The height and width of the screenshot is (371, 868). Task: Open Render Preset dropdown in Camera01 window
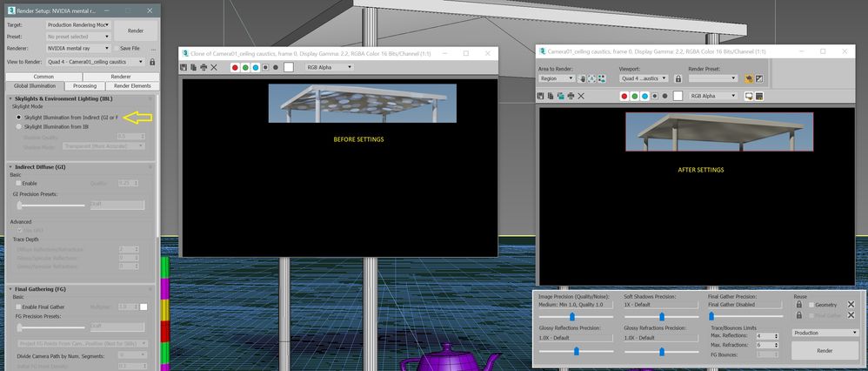713,78
